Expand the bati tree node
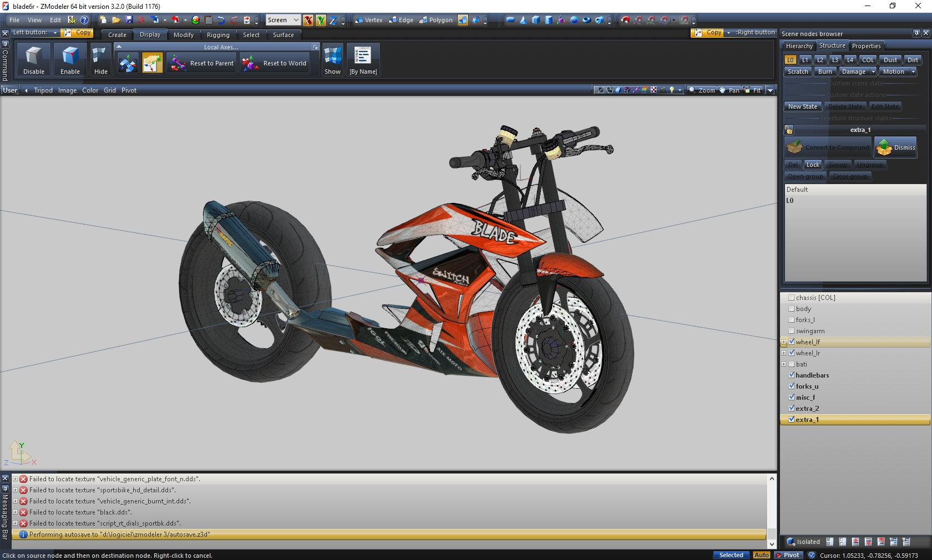The width and height of the screenshot is (932, 560). coord(783,364)
